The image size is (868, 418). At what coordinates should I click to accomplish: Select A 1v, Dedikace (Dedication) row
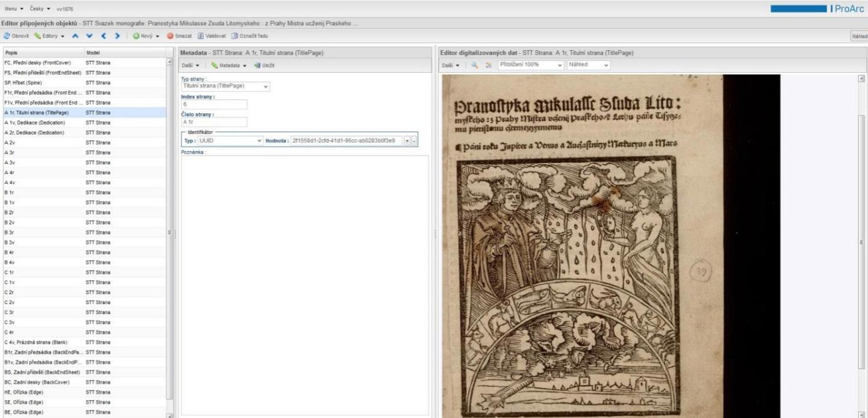[84, 122]
